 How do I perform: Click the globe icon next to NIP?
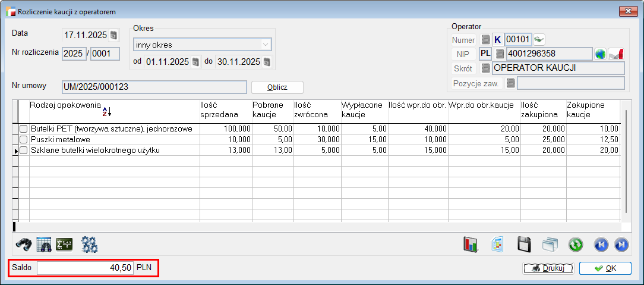[601, 54]
